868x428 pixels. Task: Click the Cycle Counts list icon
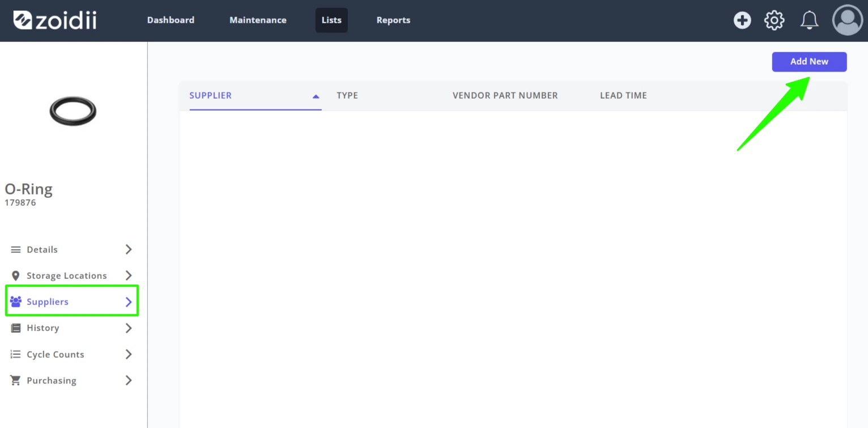16,354
